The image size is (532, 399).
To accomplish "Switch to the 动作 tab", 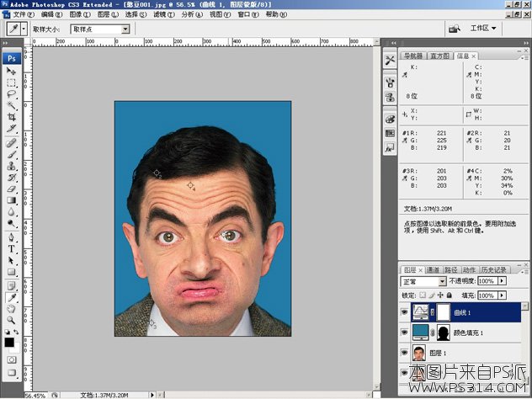I will pyautogui.click(x=469, y=269).
